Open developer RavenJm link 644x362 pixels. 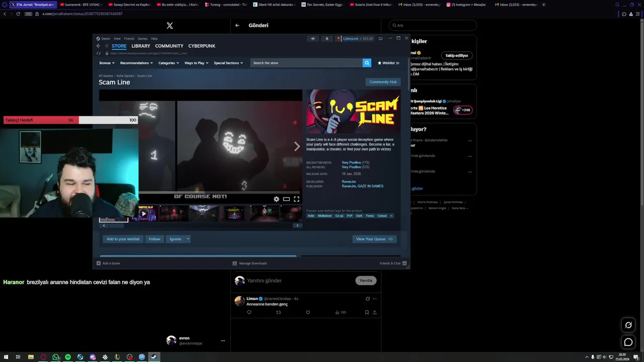[349, 182]
